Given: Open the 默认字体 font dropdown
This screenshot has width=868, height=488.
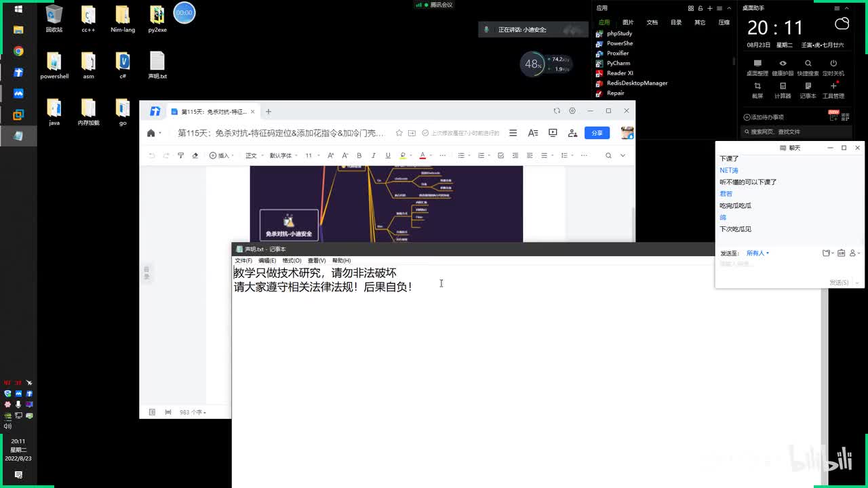Looking at the screenshot, I should pos(283,155).
